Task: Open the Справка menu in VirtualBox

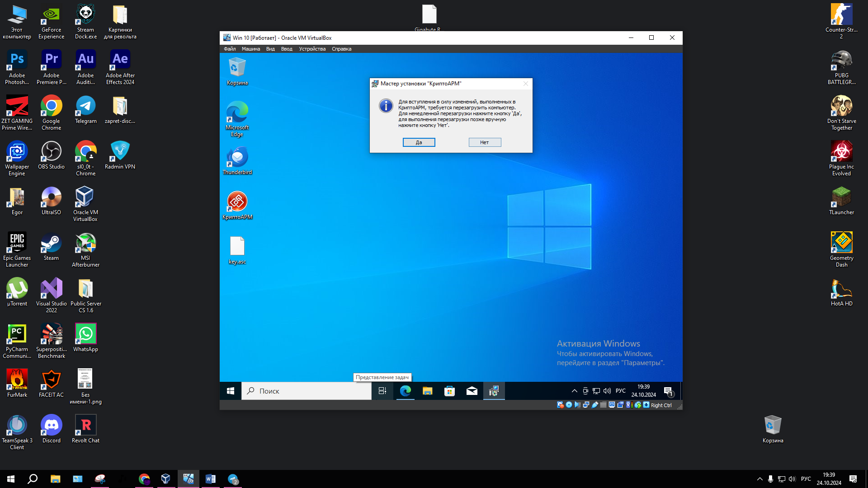Action: pyautogui.click(x=341, y=49)
